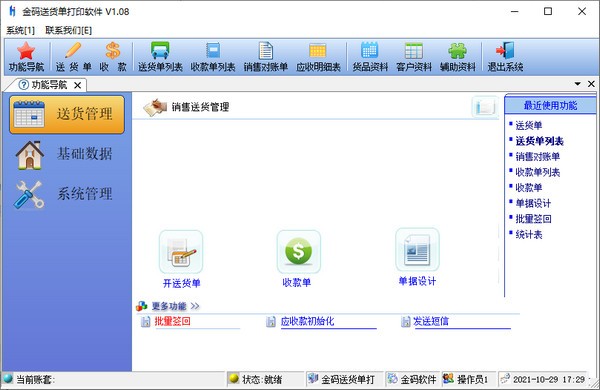Click 金码送货单打 status bar entry
The height and width of the screenshot is (390, 600).
(x=347, y=379)
